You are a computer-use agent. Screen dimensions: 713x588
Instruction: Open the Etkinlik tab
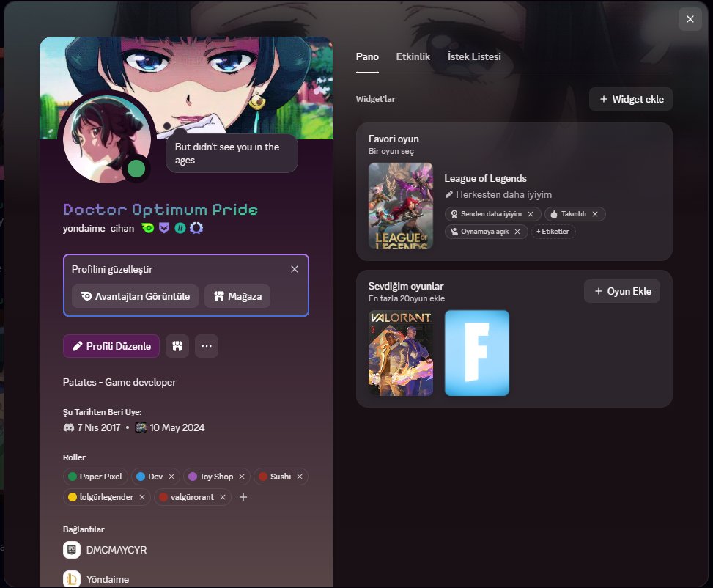[x=413, y=56]
